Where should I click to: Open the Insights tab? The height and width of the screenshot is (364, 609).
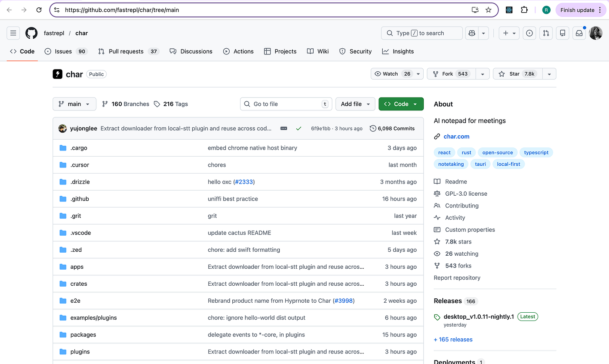click(398, 51)
